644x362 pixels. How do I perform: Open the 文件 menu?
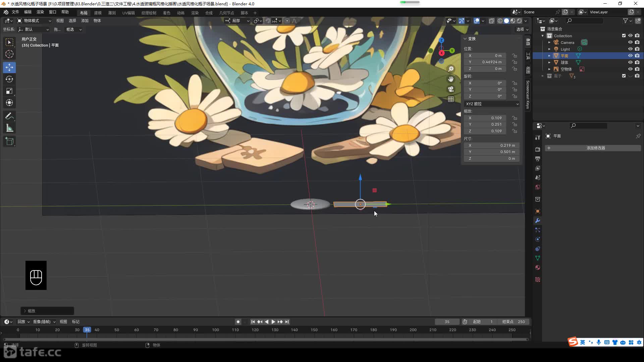(15, 12)
